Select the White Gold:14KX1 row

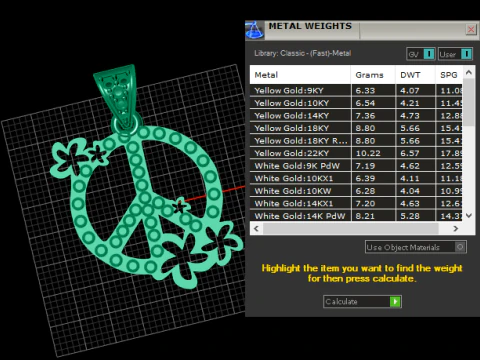tap(356, 203)
